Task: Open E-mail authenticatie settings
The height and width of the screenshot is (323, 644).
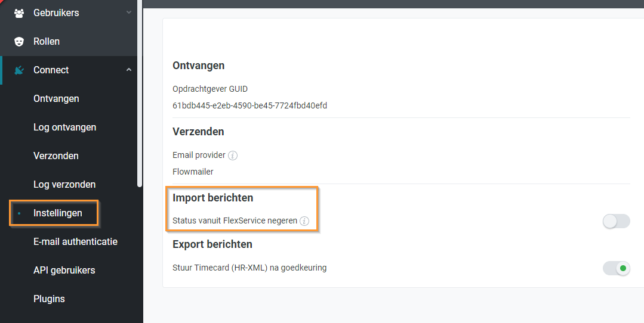Action: pos(75,242)
